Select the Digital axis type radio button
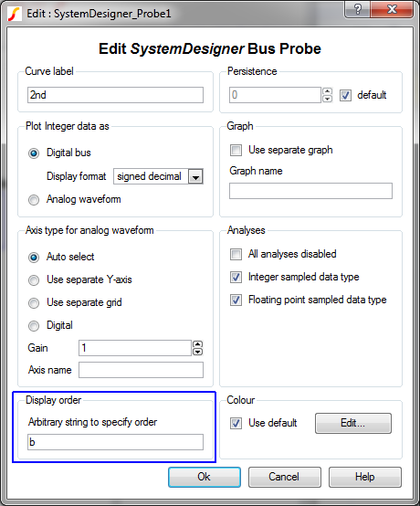420x506 pixels. 34,326
